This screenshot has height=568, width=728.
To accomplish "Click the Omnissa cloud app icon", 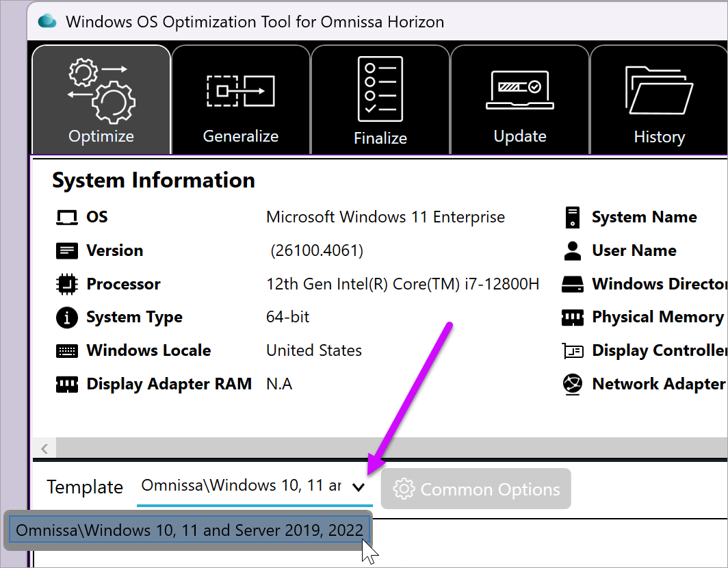I will [x=47, y=21].
